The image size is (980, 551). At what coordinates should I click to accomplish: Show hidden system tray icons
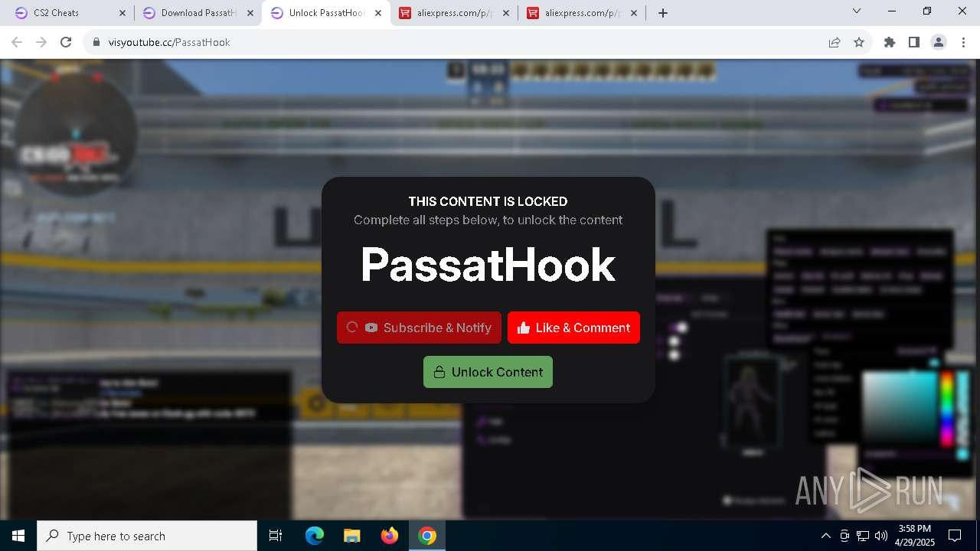pyautogui.click(x=825, y=536)
